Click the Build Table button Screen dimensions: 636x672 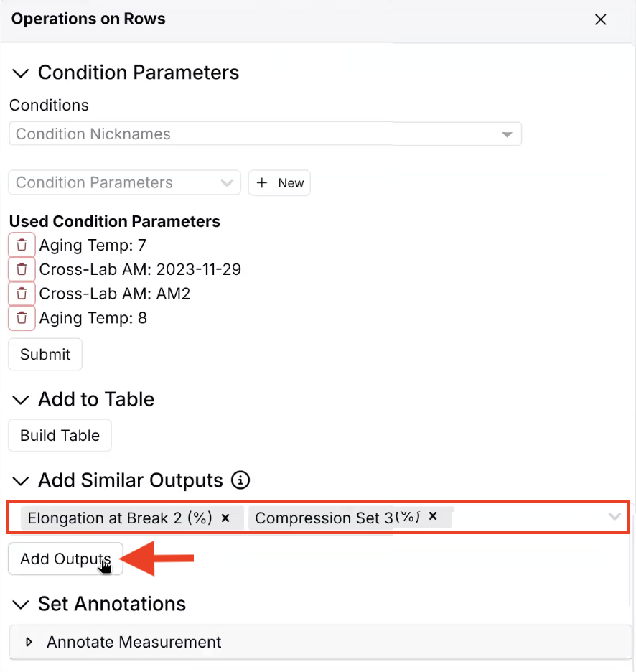[60, 435]
